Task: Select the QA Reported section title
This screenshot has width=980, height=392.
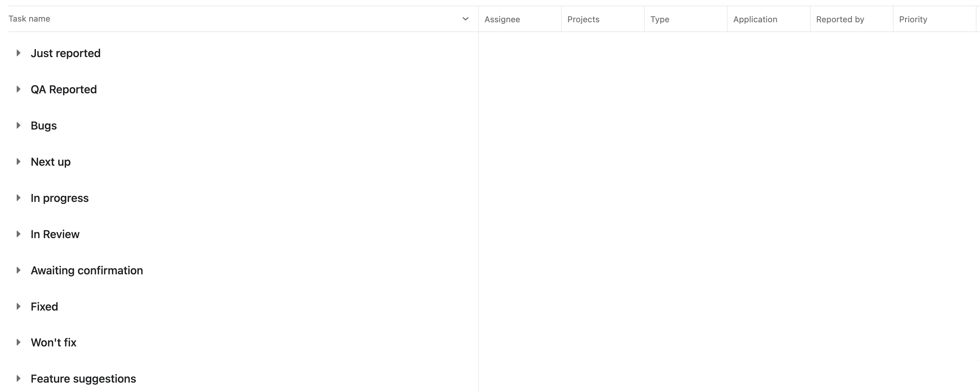Action: click(x=63, y=89)
